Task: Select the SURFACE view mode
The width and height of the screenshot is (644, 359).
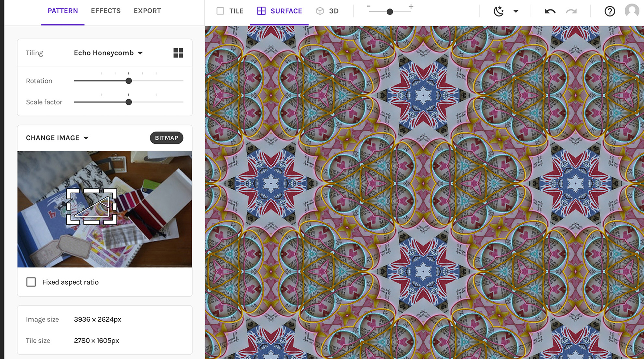Action: 279,11
